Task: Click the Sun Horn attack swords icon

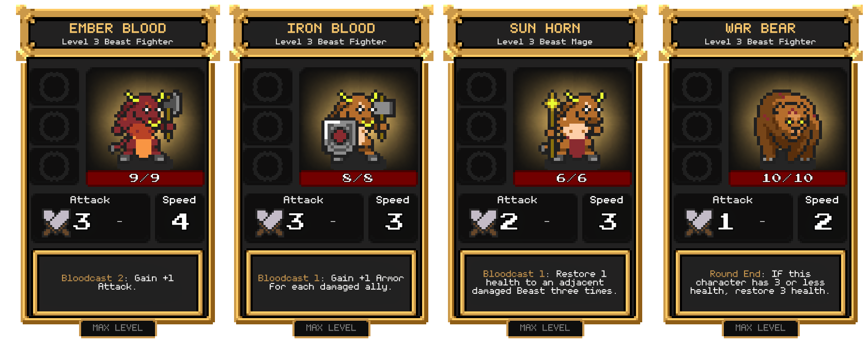Action: 484,222
